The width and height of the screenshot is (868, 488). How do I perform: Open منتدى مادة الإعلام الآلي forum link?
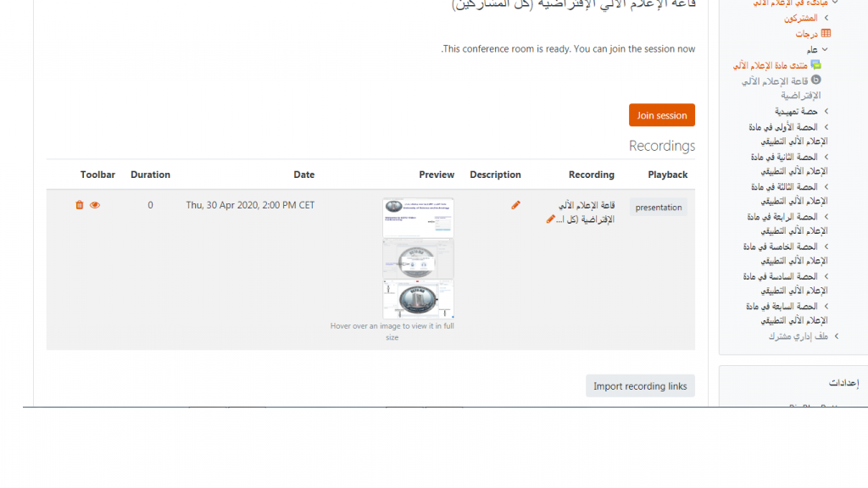770,65
